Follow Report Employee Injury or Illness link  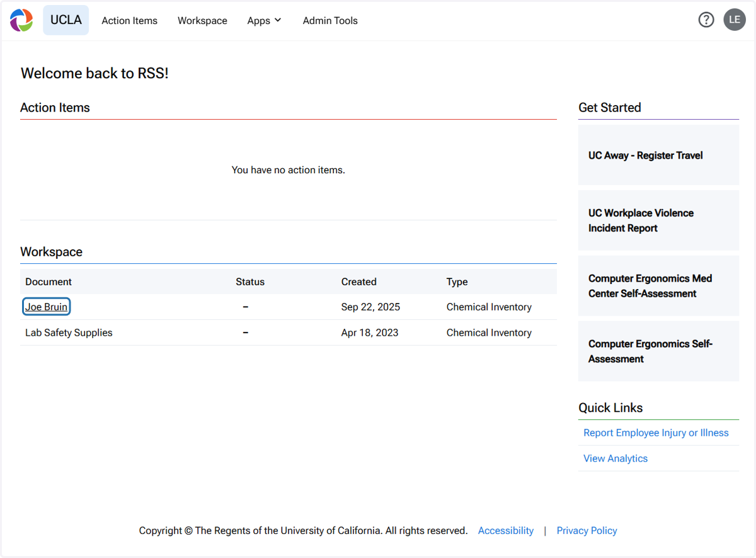tap(656, 433)
